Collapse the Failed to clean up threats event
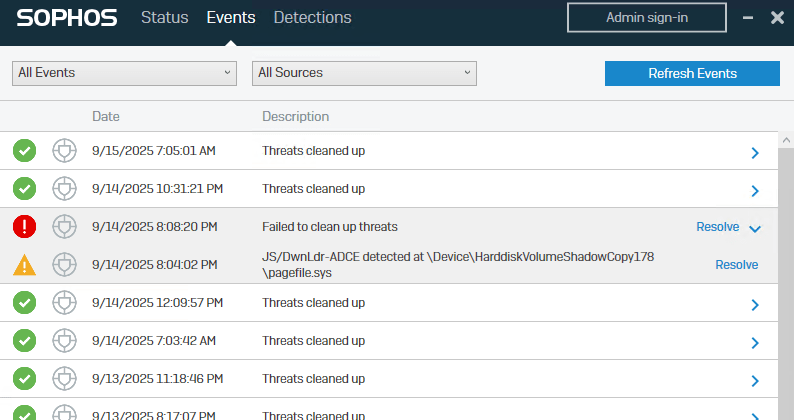 point(755,228)
